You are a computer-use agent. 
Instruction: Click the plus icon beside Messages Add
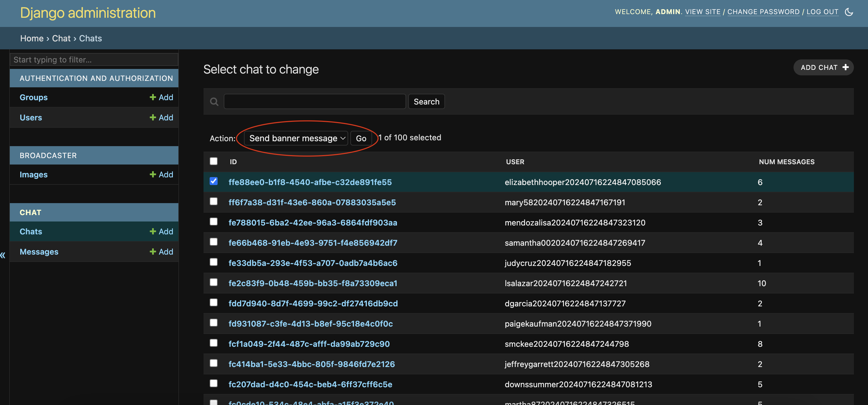[153, 251]
